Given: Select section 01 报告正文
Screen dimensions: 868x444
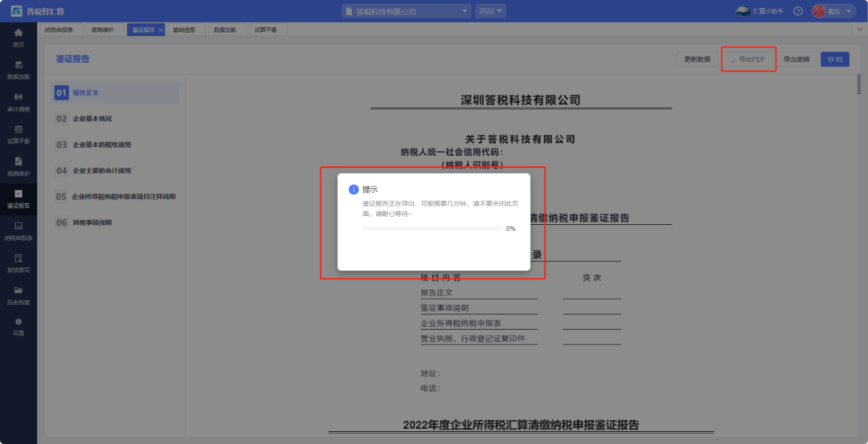Looking at the screenshot, I should 116,93.
